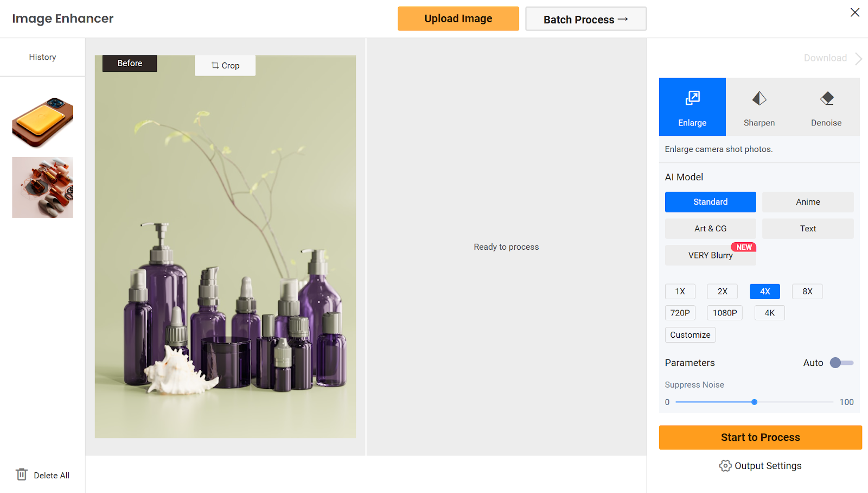Open Output Settings gear icon
The width and height of the screenshot is (868, 493).
725,466
